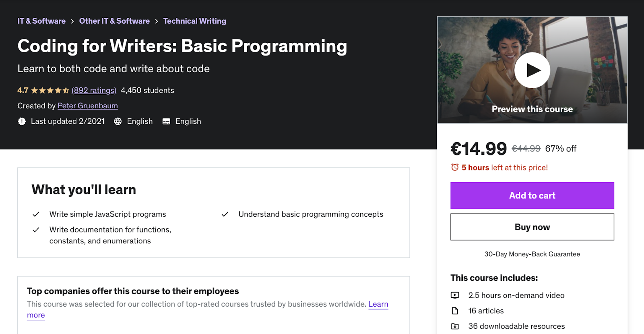Screen dimensions: 644x334
Task: Click the alarm clock icon beside 5 hours
Action: click(455, 167)
